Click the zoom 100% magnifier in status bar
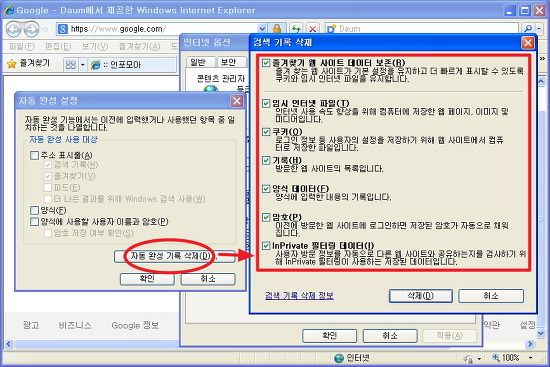 point(496,358)
